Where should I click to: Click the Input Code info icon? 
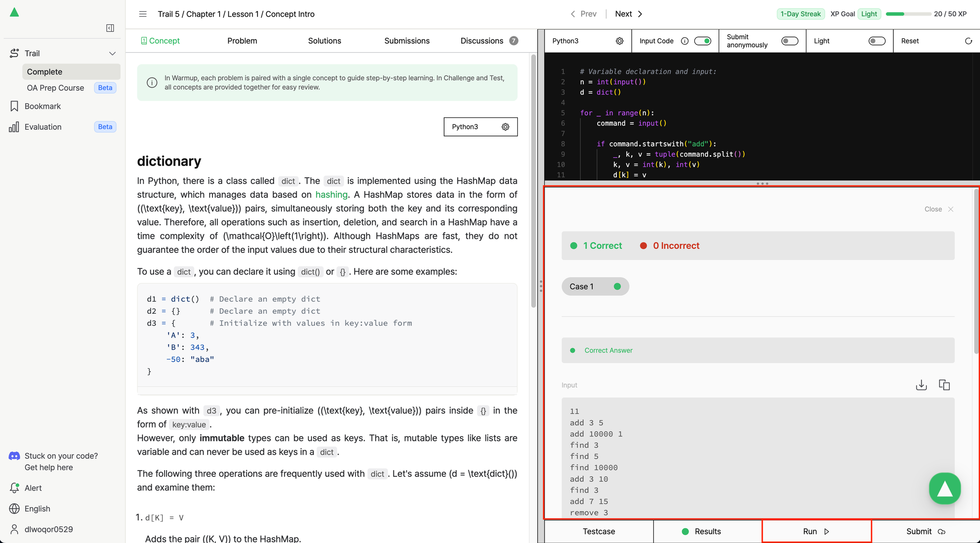(x=685, y=41)
